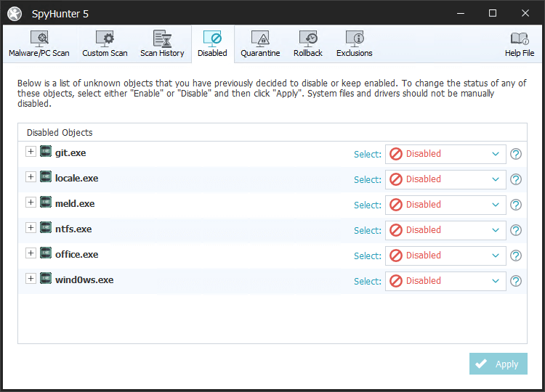The height and width of the screenshot is (392, 545).
Task: Select the wind0ws.exe list item
Action: (84, 280)
